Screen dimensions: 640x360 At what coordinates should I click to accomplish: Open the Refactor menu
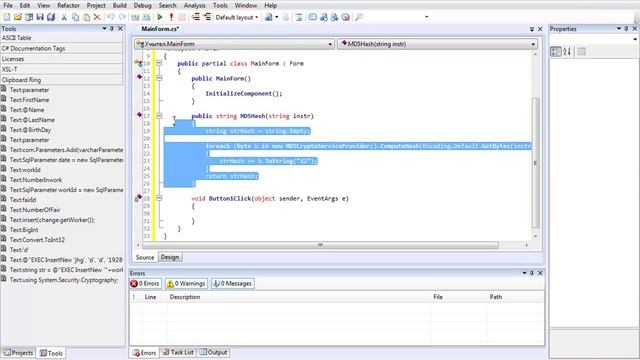click(x=68, y=5)
